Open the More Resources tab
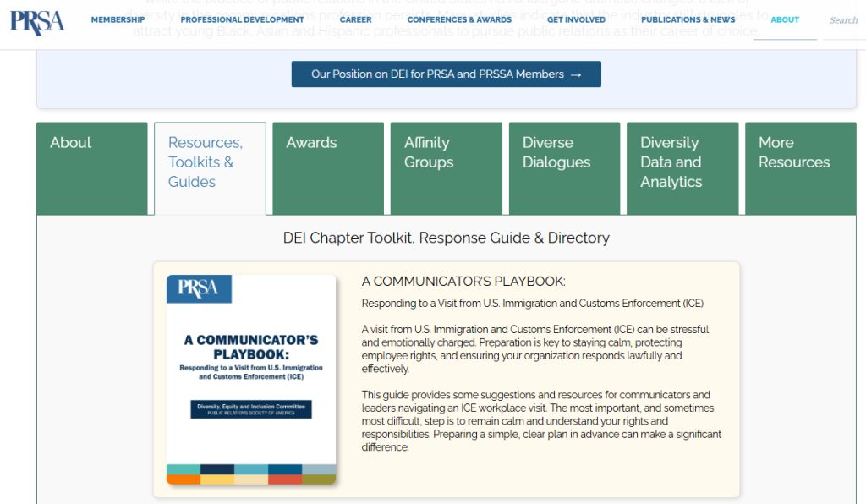This screenshot has height=504, width=866. coord(800,168)
